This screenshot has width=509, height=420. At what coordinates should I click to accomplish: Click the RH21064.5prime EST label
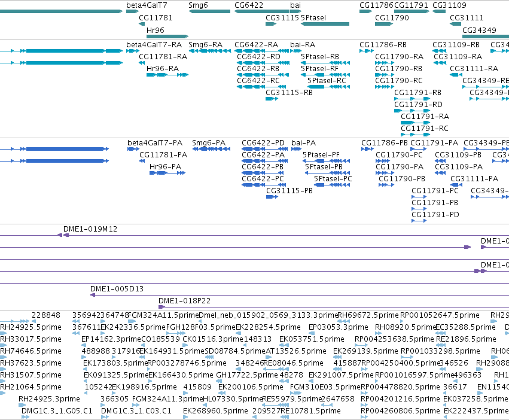coord(31,387)
